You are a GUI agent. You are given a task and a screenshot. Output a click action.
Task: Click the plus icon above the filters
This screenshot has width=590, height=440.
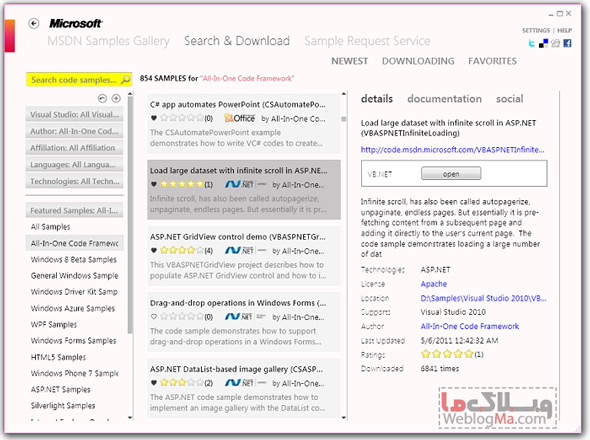116,99
